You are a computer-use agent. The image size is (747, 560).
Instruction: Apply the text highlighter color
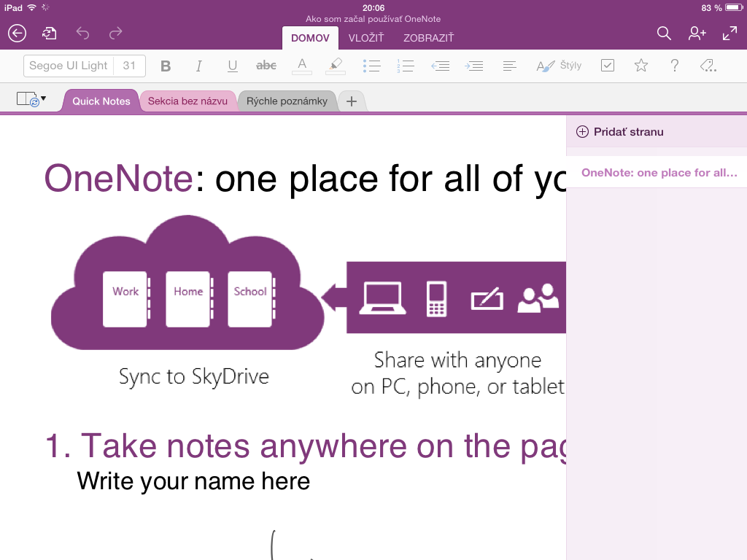[336, 66]
